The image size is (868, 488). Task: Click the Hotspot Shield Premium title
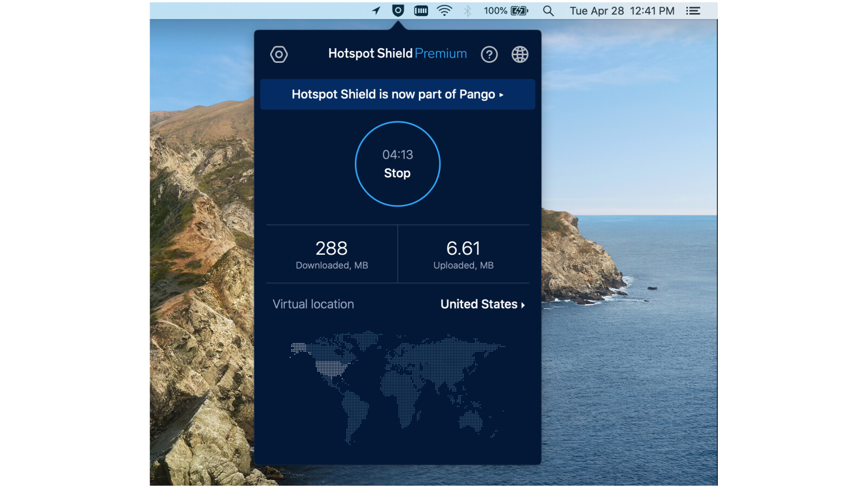coord(397,54)
